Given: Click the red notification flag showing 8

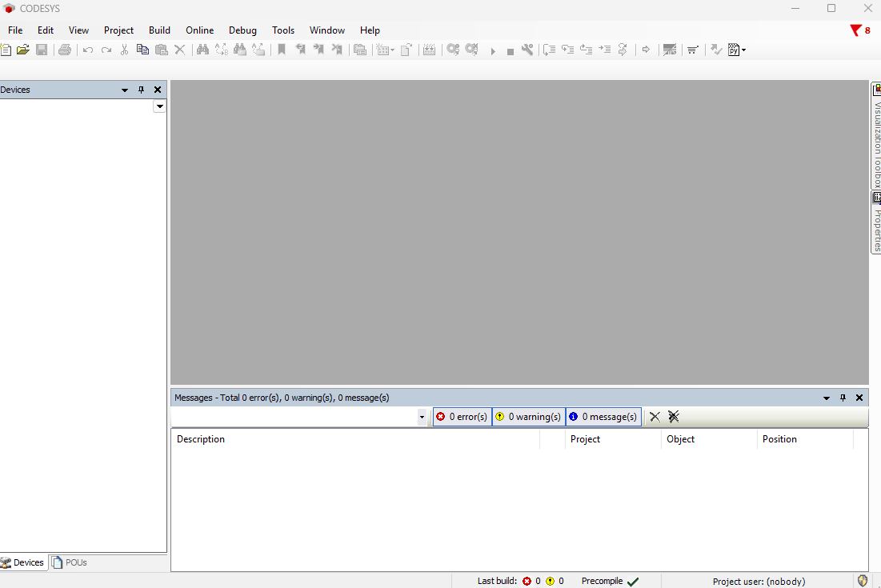Looking at the screenshot, I should pos(860,30).
